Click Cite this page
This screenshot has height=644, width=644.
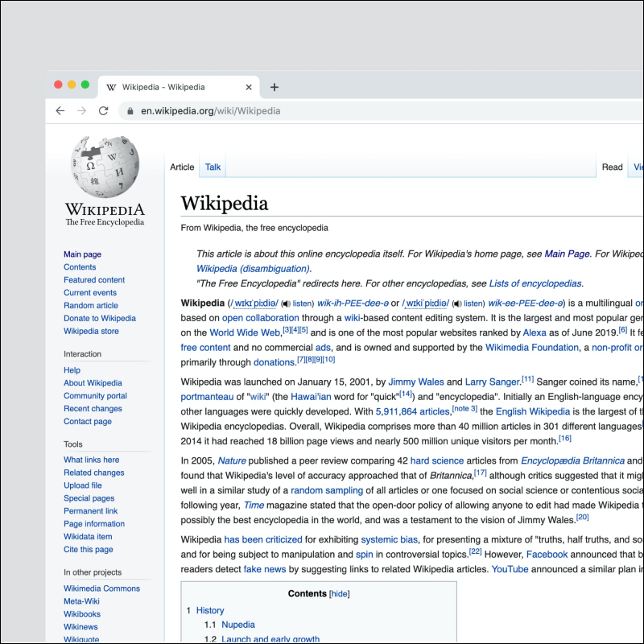point(89,550)
